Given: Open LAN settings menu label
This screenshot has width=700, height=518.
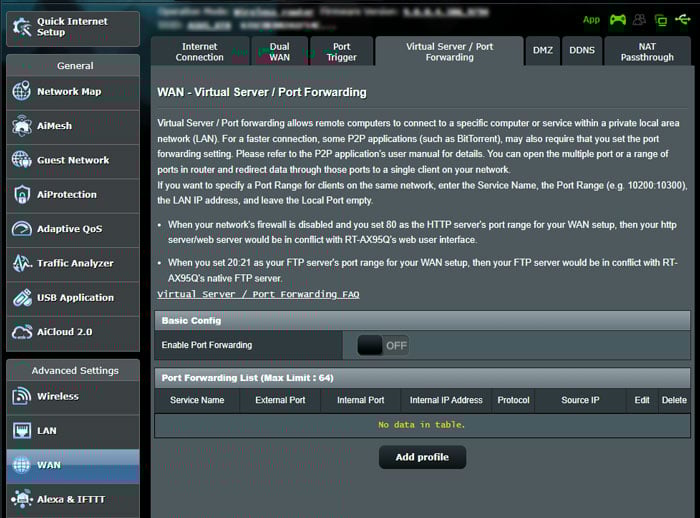Looking at the screenshot, I should [x=47, y=431].
